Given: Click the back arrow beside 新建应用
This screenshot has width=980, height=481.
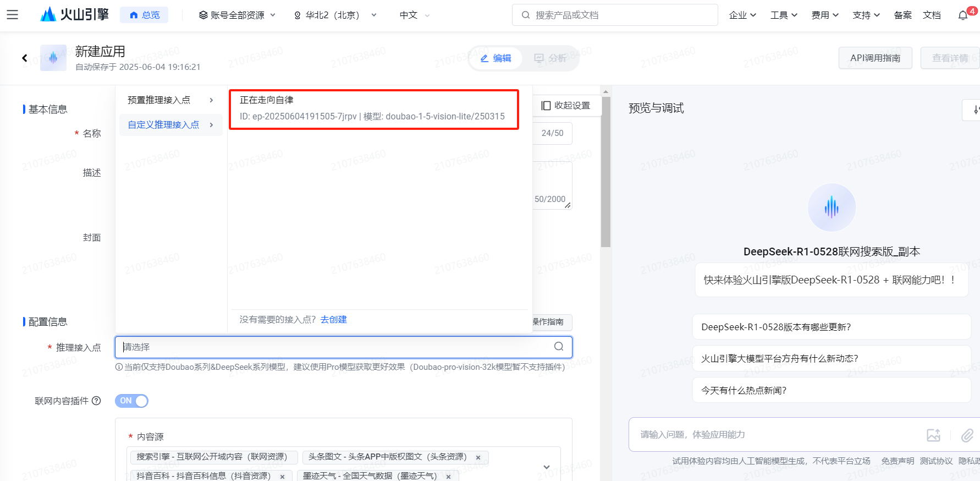Looking at the screenshot, I should click(25, 58).
